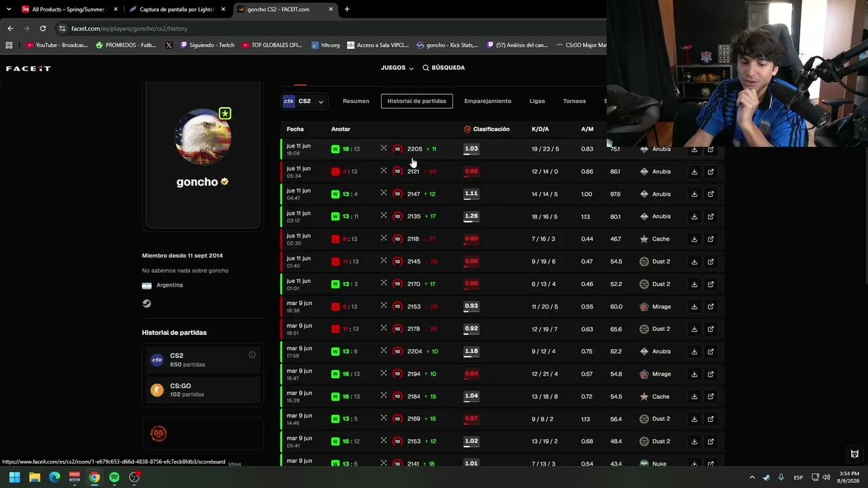Click the level 10 badge beside 2205 Elo
The height and width of the screenshot is (488, 868).
coord(397,149)
